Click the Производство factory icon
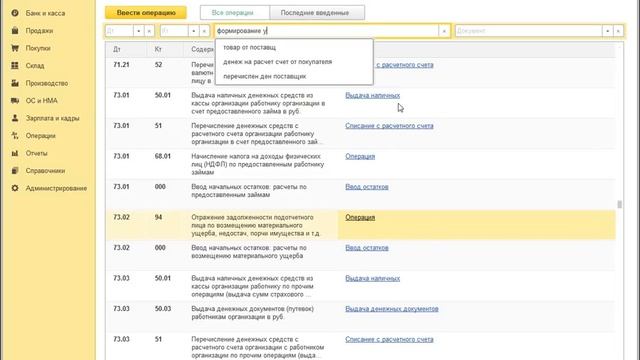The height and width of the screenshot is (360, 640). pyautogui.click(x=15, y=83)
